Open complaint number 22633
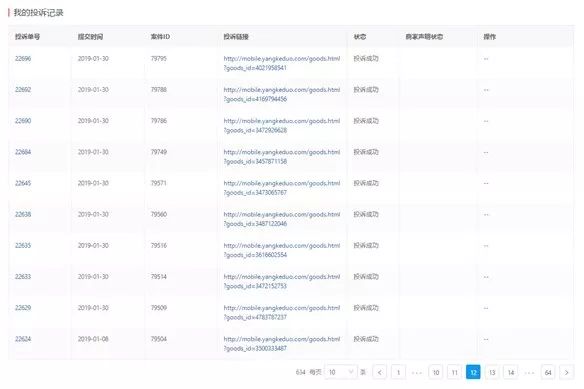This screenshot has height=389, width=584. click(x=23, y=276)
